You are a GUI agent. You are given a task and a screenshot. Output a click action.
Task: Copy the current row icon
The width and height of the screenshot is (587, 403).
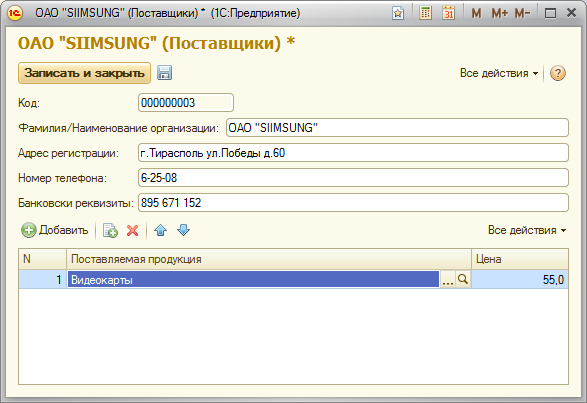pyautogui.click(x=110, y=230)
